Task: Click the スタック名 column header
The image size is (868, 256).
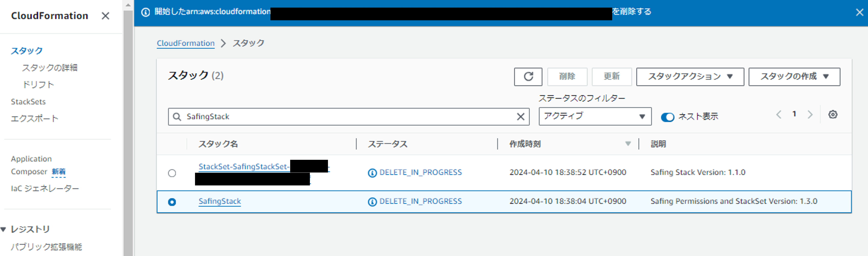Action: (218, 144)
